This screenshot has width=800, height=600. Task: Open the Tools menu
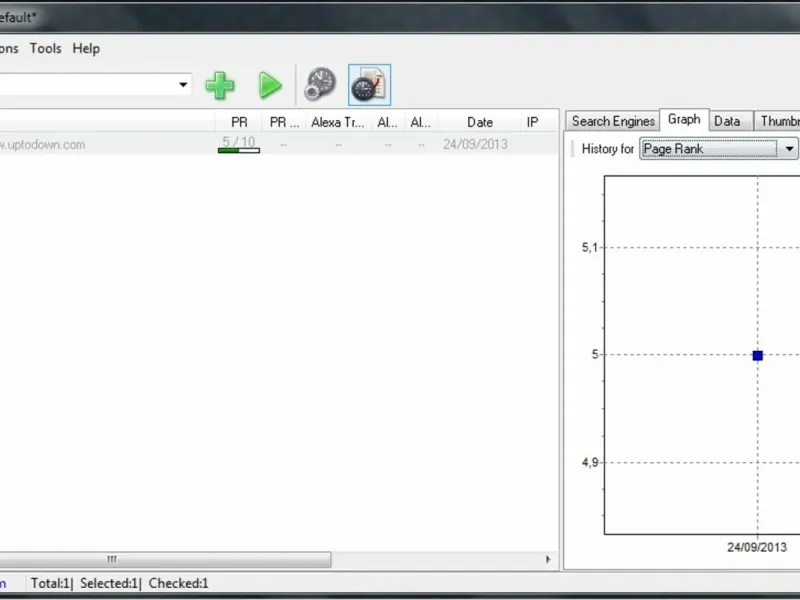point(45,48)
